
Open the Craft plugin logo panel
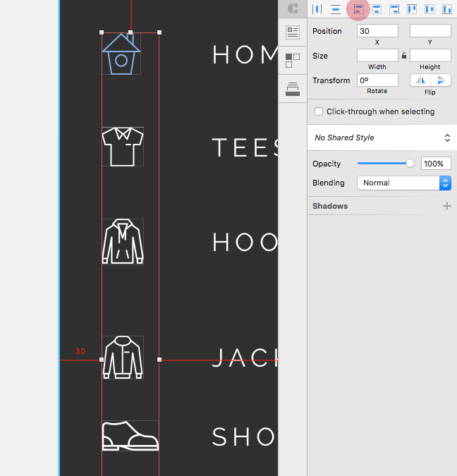coord(293,8)
